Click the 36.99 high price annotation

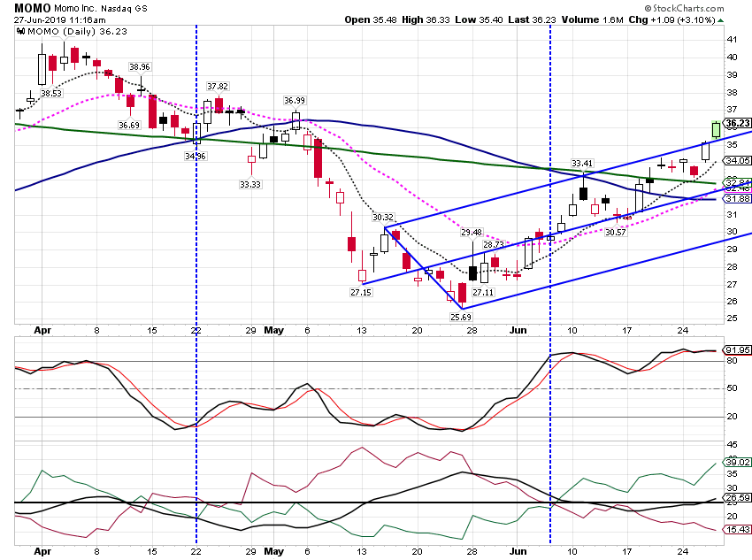coord(295,101)
